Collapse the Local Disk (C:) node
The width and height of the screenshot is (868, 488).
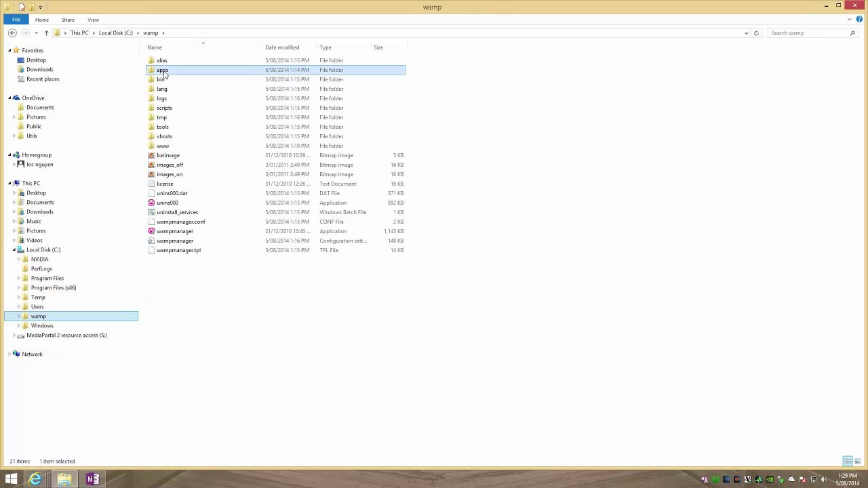pyautogui.click(x=14, y=249)
